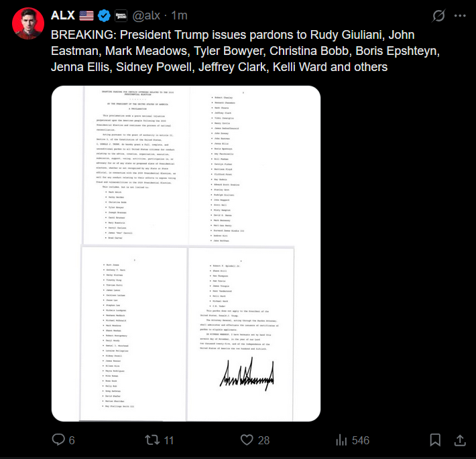Open the Grok explain icon
The image size is (476, 459).
(439, 15)
